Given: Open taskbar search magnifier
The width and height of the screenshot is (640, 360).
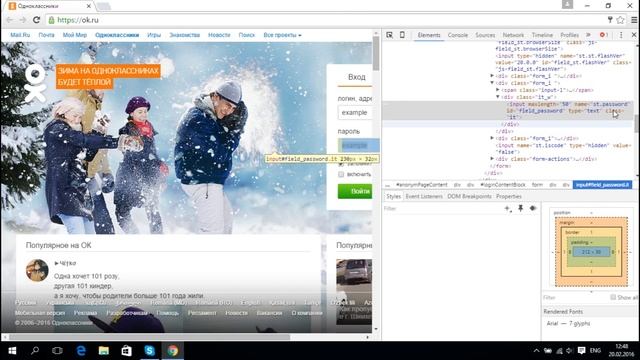Looking at the screenshot, I should click(35, 351).
